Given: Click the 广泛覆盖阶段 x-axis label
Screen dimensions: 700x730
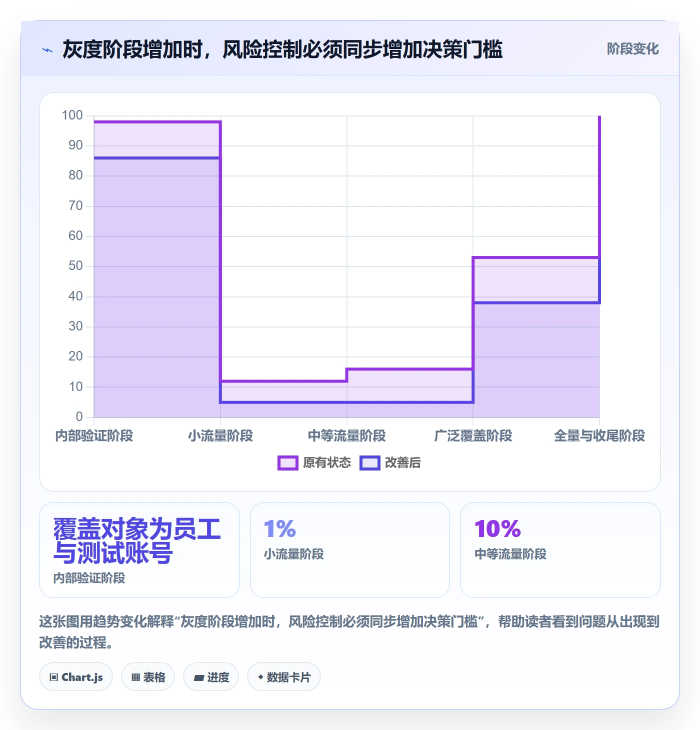Looking at the screenshot, I should click(473, 436).
